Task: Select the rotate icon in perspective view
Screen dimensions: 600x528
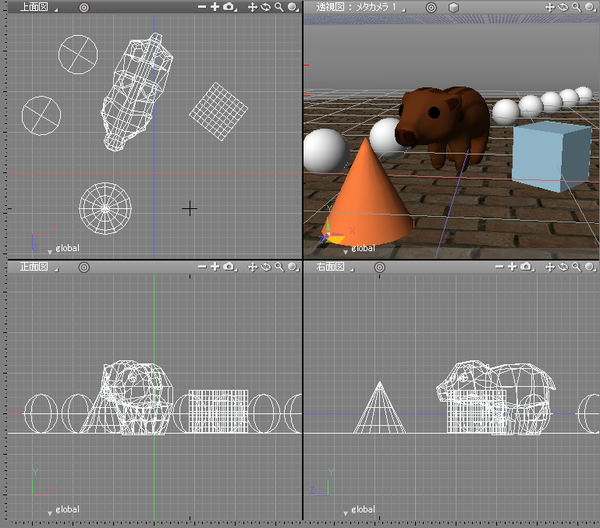Action: [565, 6]
